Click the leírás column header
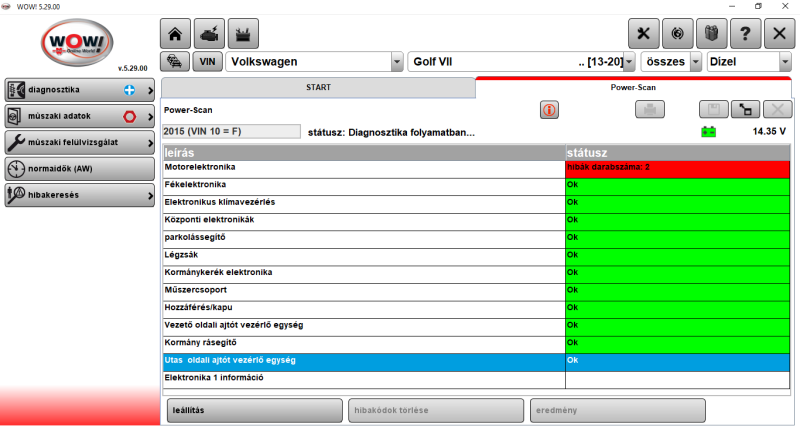 tap(364, 153)
